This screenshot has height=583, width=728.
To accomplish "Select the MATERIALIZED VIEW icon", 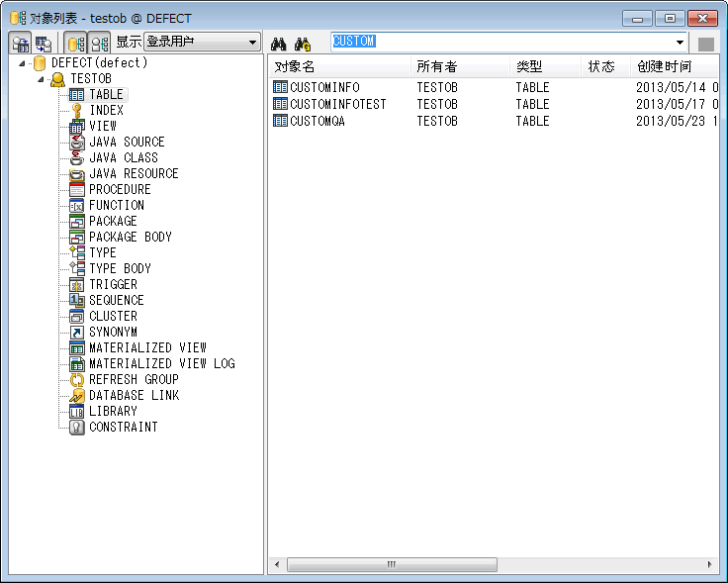I will (76, 348).
